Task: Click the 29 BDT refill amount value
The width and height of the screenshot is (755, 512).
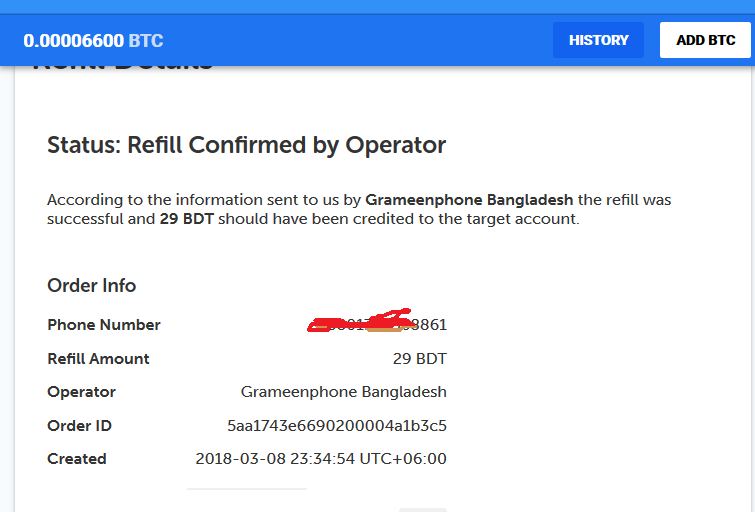Action: [x=419, y=358]
